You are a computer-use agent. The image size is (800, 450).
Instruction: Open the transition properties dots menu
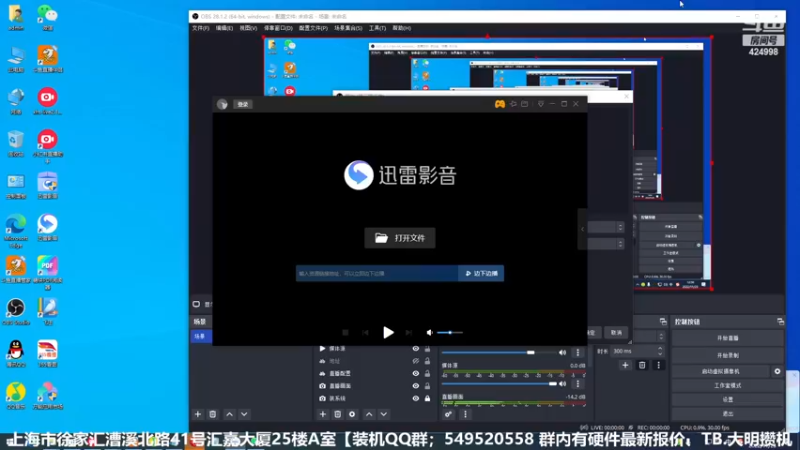658,365
